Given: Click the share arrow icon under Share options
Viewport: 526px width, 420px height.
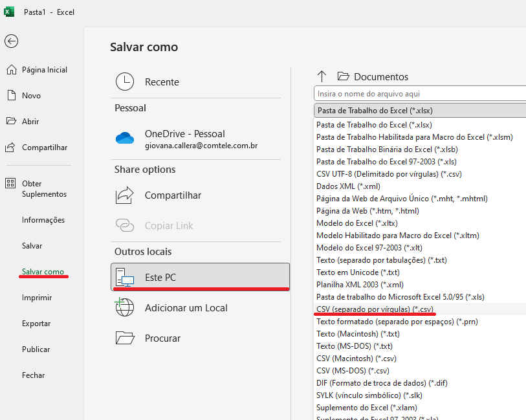Looking at the screenshot, I should pos(124,195).
